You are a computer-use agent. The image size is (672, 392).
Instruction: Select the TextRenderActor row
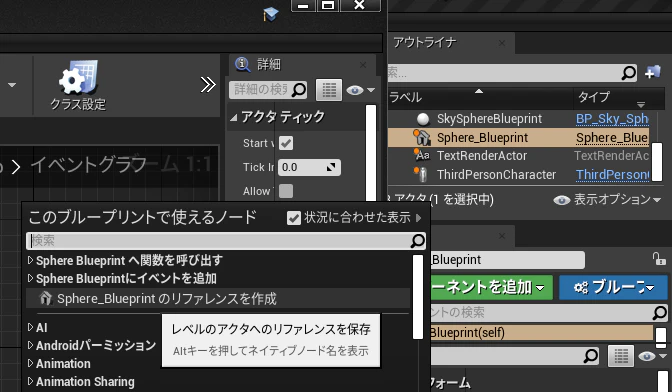519,156
